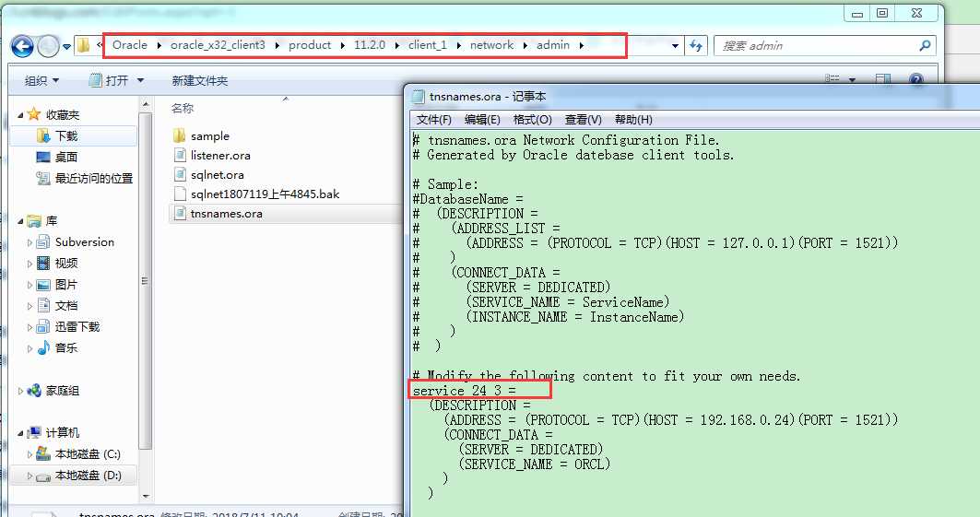Open Notepad 编辑(E) menu
Screen dimensions: 980x517
(x=482, y=120)
